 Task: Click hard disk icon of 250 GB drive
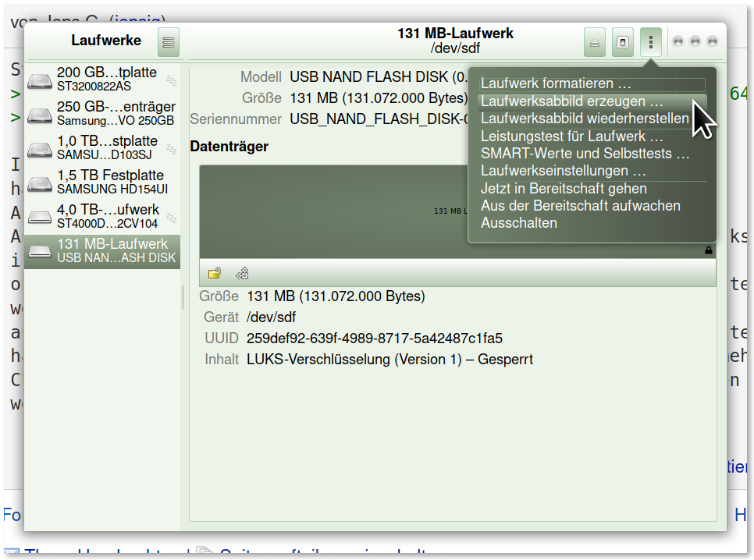(x=40, y=115)
